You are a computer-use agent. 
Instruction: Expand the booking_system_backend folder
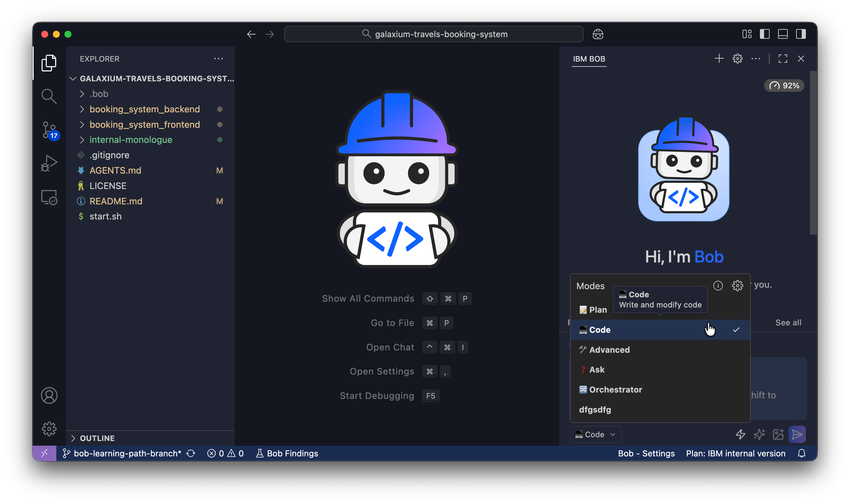[x=144, y=109]
